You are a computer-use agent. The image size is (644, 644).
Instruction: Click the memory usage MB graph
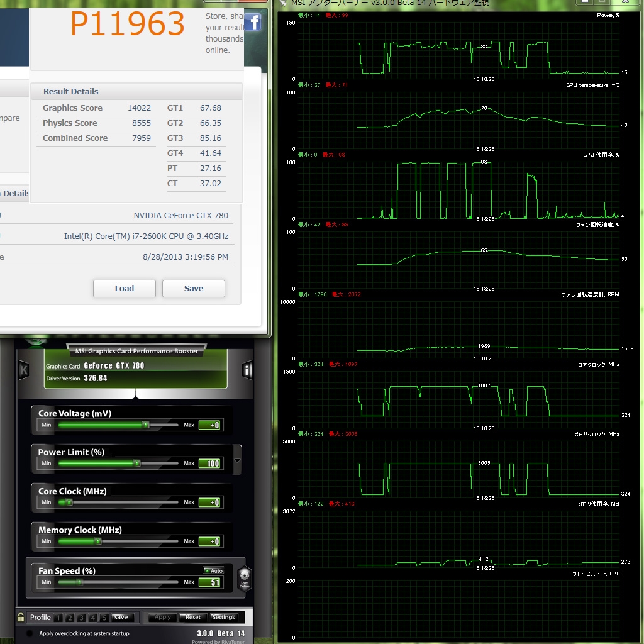click(458, 539)
